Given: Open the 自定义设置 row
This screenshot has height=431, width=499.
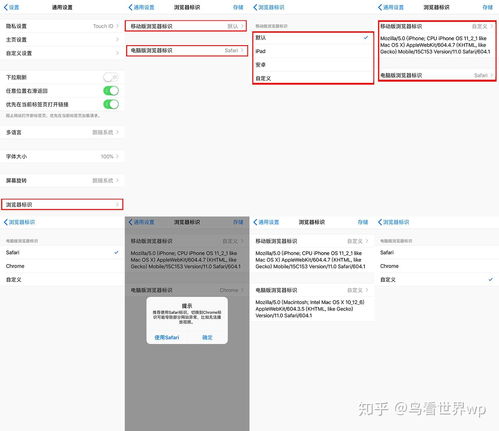Looking at the screenshot, I should (62, 53).
